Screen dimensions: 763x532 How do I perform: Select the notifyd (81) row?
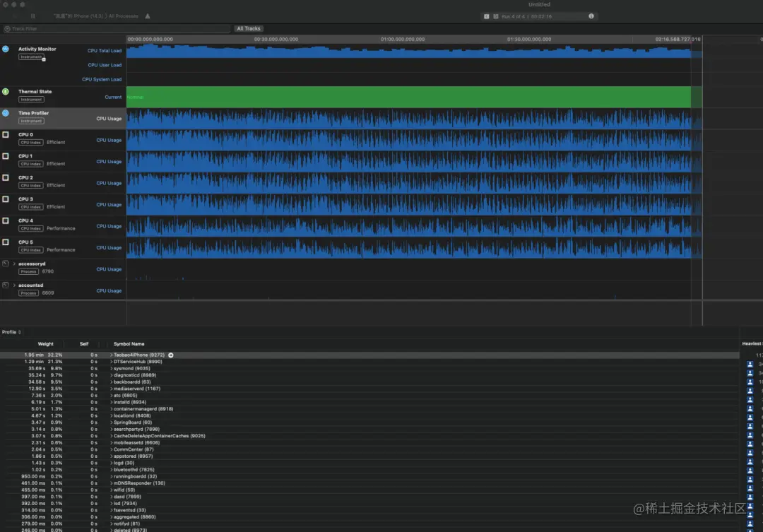coord(369,524)
